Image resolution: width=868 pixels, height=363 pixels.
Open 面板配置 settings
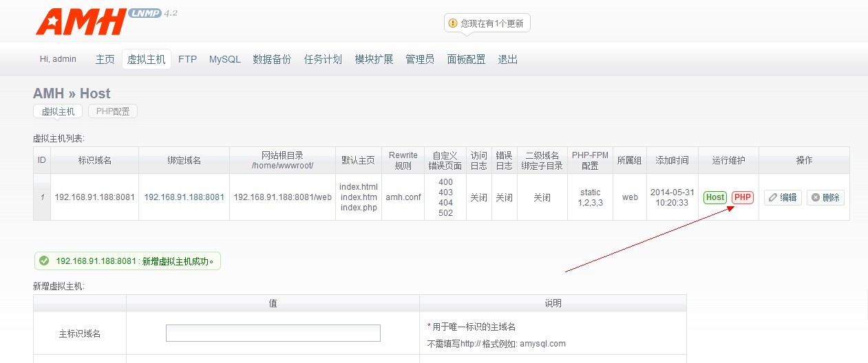[466, 59]
